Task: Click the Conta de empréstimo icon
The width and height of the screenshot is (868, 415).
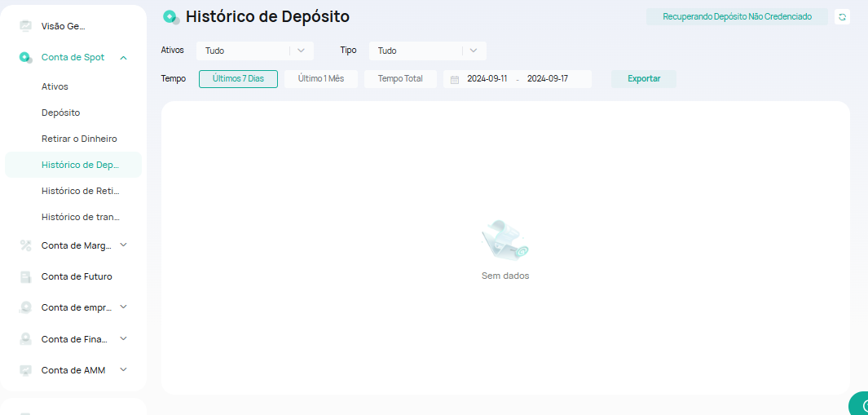Action: [26, 307]
